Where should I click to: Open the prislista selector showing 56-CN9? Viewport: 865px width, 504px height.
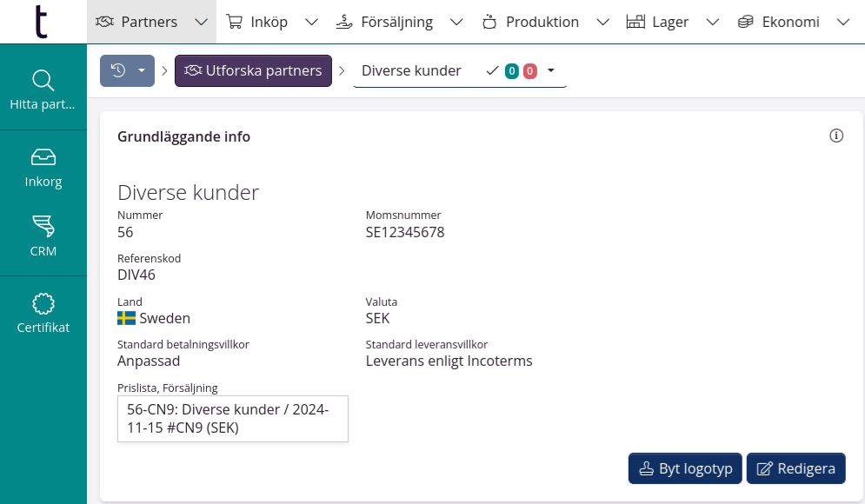[x=232, y=418]
